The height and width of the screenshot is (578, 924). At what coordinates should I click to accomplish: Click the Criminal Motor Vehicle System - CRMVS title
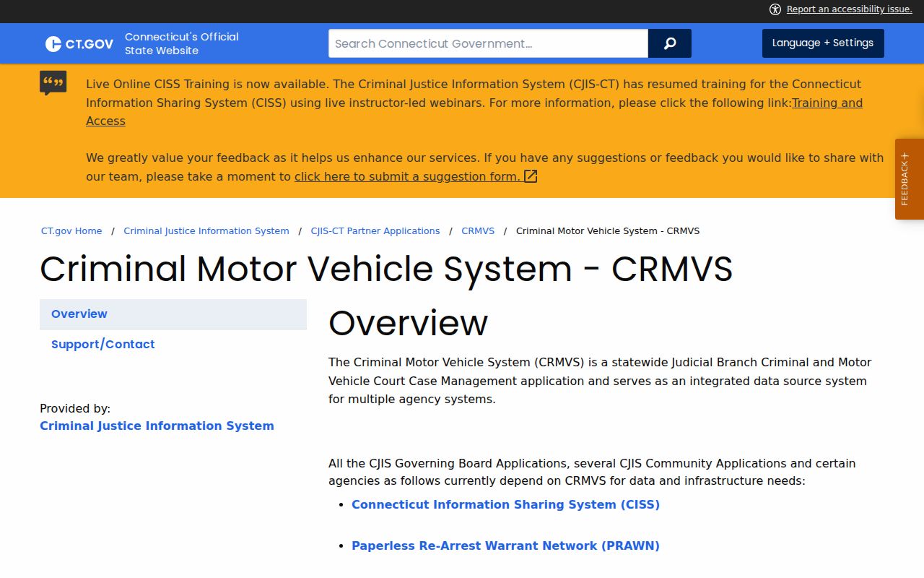click(x=386, y=269)
